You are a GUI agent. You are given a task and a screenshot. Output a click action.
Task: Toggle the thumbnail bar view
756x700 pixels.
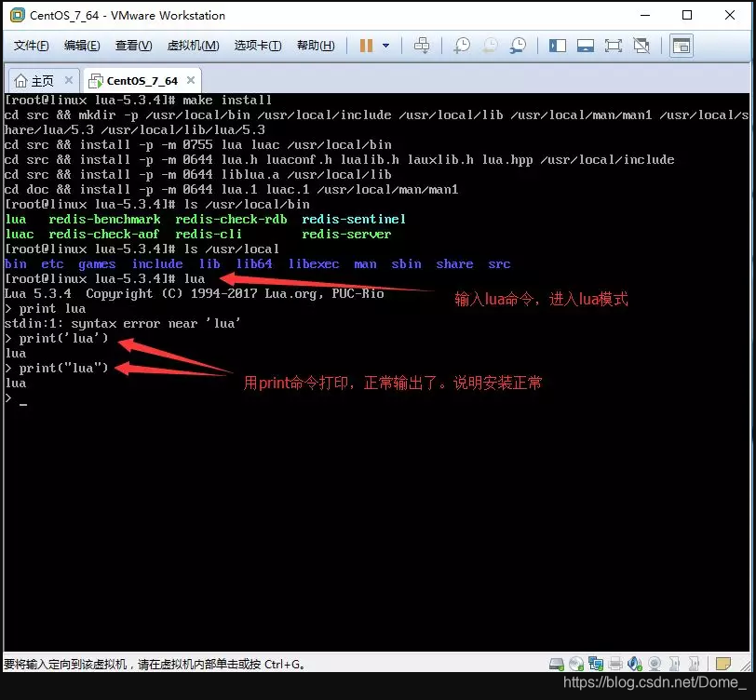(586, 46)
